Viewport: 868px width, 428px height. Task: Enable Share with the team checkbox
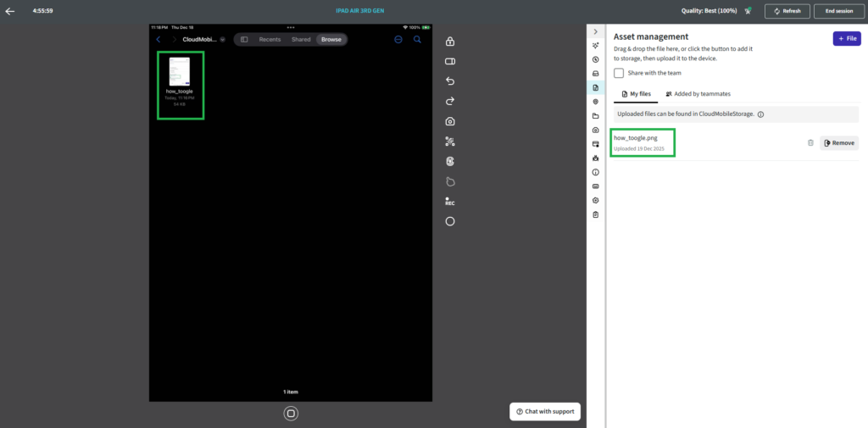(x=619, y=74)
